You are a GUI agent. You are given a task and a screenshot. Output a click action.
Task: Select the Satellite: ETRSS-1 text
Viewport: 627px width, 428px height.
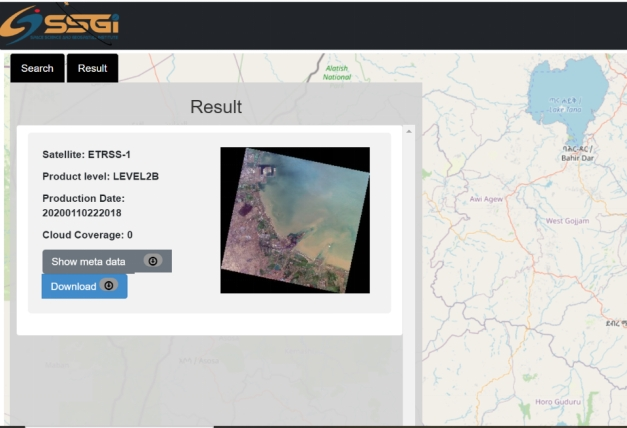[86, 155]
